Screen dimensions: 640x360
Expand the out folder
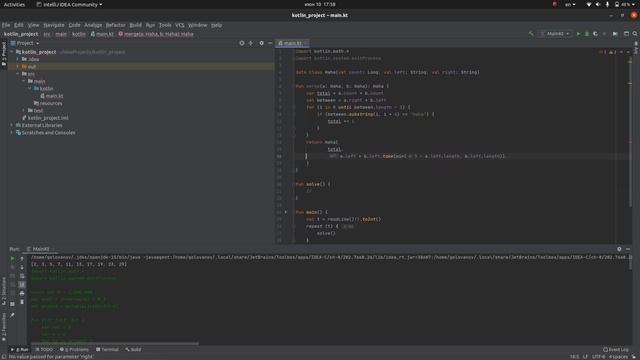click(x=18, y=67)
